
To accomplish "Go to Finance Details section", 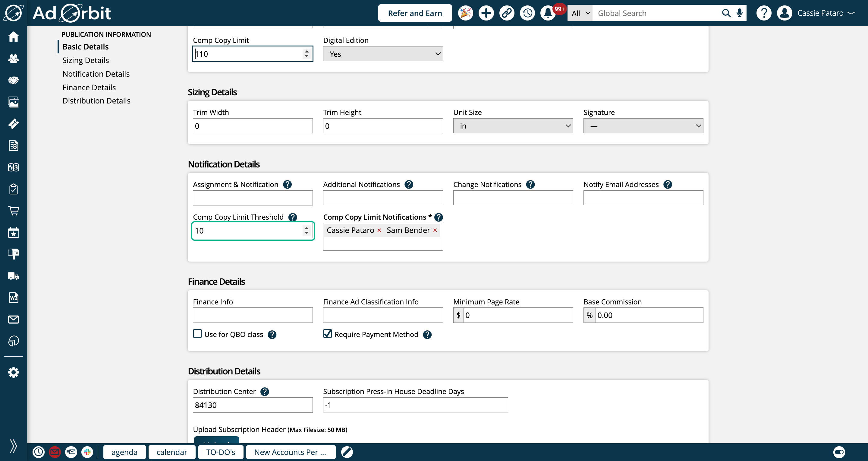I will pos(89,87).
